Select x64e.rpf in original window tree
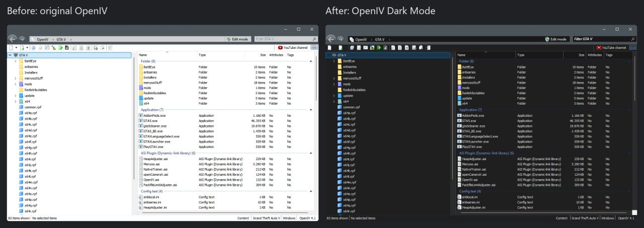Viewport: 644px width, 228px height. coord(31,136)
